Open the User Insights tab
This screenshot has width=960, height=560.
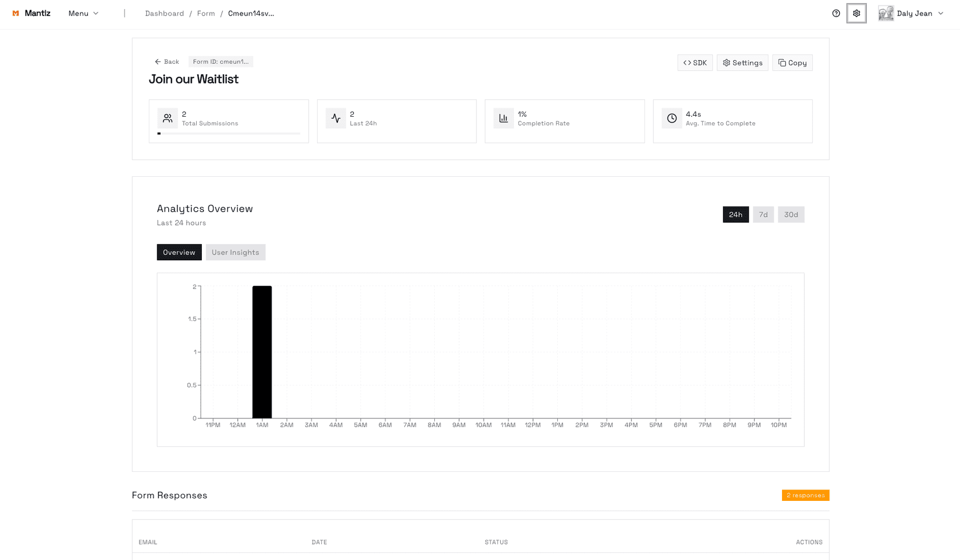point(235,253)
